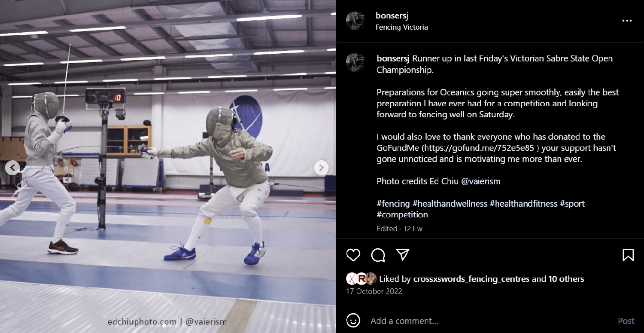Go to next photo with right arrow
This screenshot has width=644, height=333.
point(321,168)
